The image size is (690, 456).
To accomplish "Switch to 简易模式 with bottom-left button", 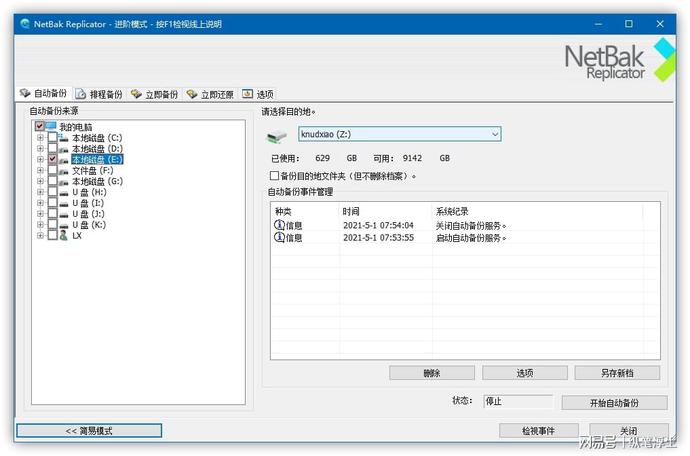I will 89,431.
